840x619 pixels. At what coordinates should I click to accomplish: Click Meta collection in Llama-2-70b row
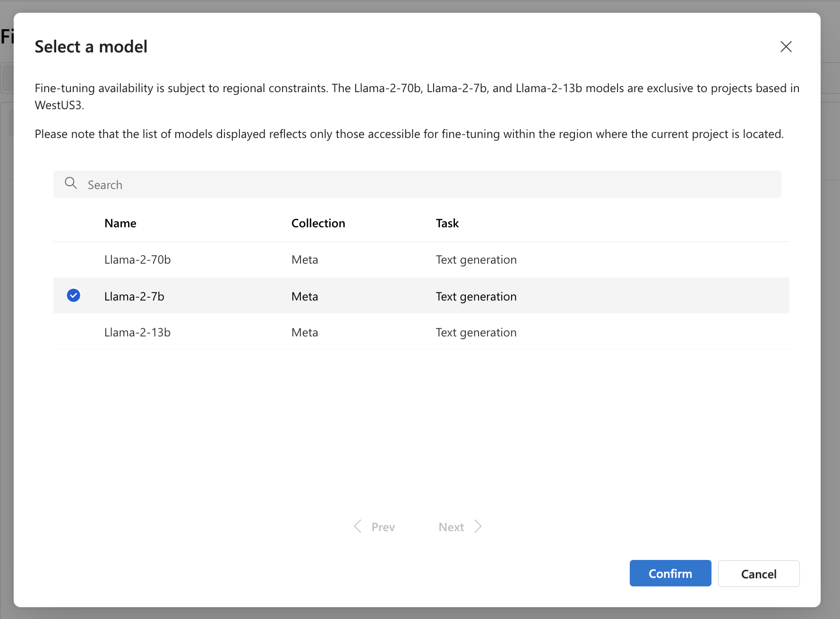(x=305, y=260)
